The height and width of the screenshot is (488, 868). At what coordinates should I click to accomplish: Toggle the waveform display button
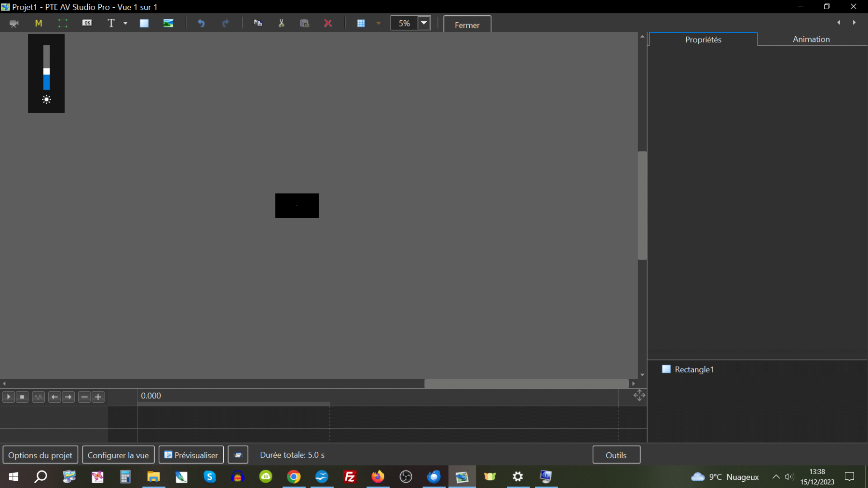click(39, 397)
